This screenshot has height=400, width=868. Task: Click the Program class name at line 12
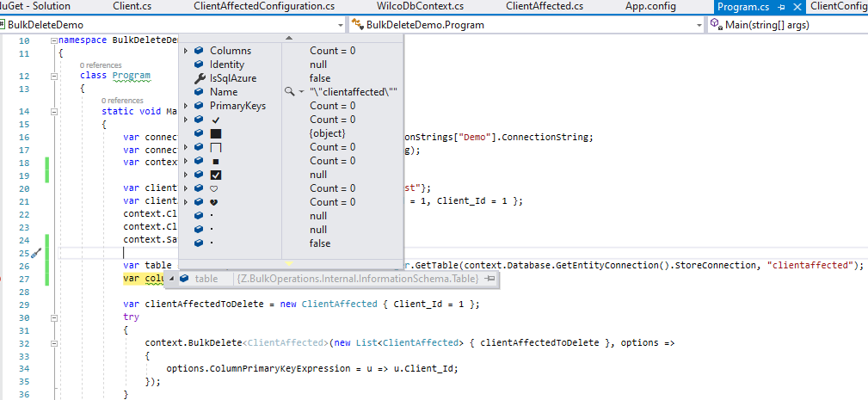click(x=132, y=75)
